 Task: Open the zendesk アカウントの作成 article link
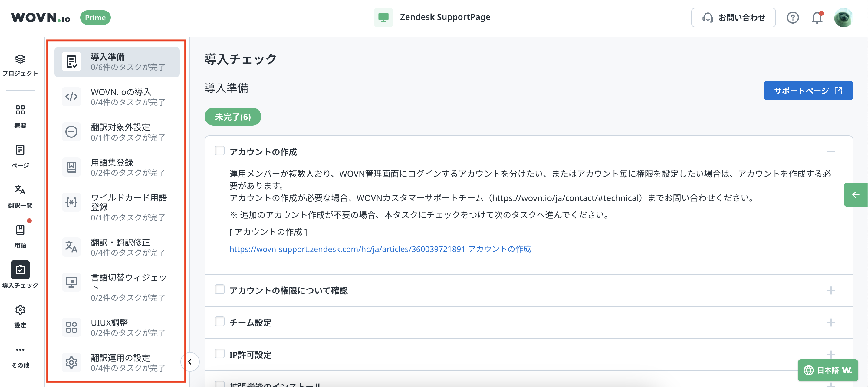(x=380, y=249)
